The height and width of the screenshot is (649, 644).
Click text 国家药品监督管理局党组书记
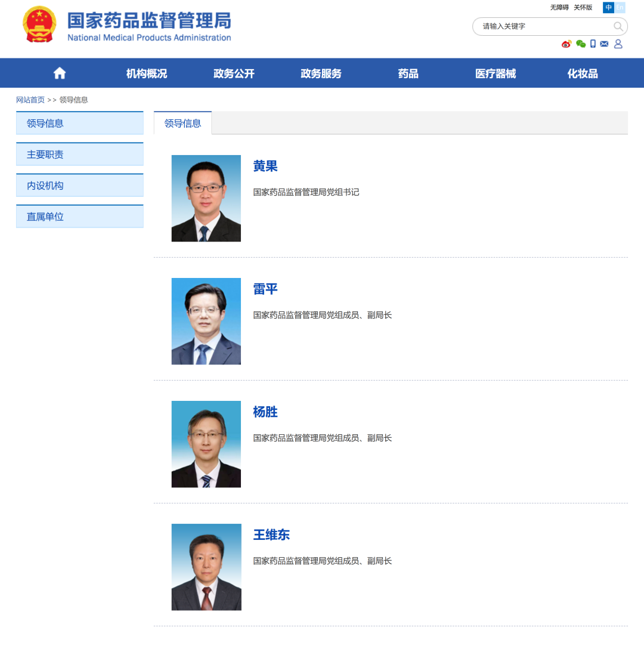(306, 192)
